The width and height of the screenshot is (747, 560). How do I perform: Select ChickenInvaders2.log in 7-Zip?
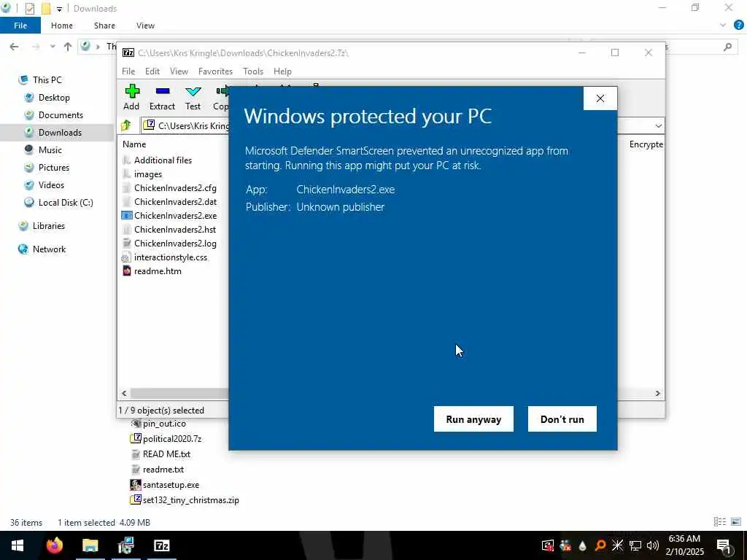[175, 244]
